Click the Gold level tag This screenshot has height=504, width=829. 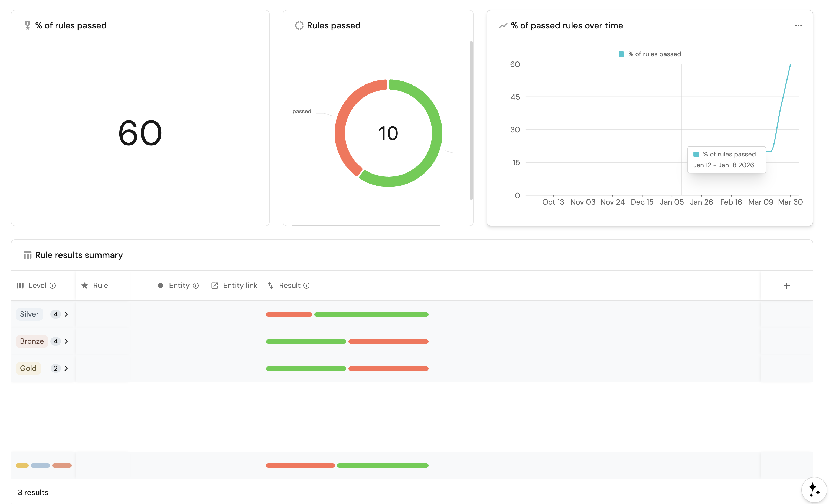[x=28, y=368]
